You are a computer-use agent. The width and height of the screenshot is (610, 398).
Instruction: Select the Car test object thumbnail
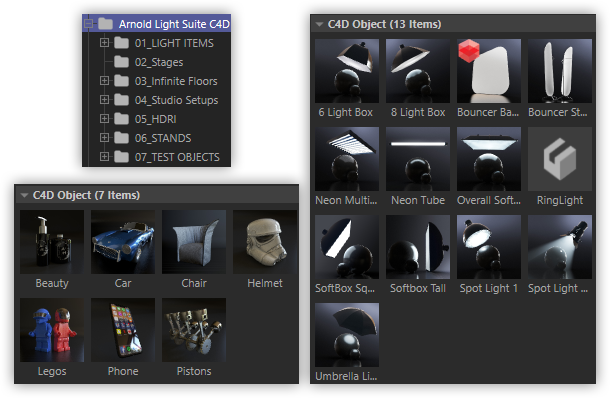123,242
